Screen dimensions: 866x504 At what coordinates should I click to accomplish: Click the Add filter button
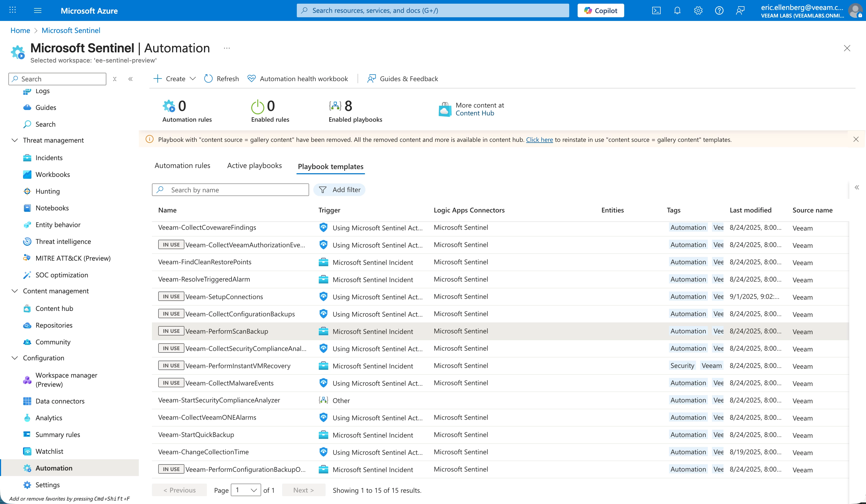[x=339, y=190]
